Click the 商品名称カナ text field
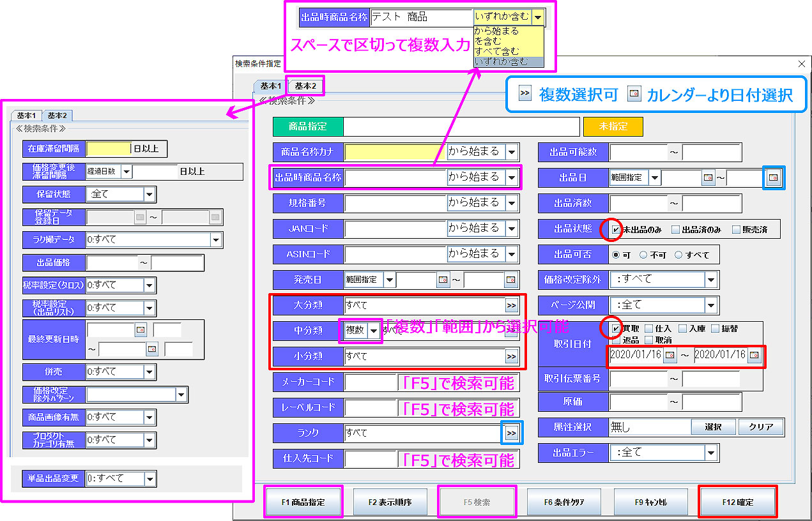Viewport: 812px width, 521px height. pos(395,152)
